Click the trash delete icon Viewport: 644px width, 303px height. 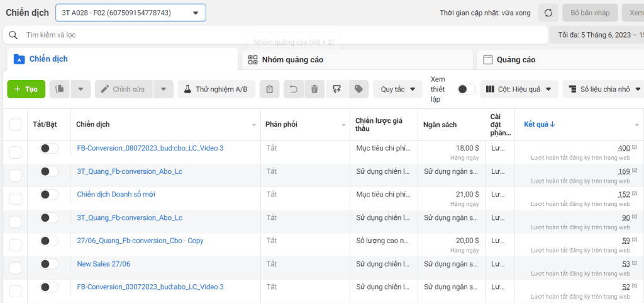(314, 89)
